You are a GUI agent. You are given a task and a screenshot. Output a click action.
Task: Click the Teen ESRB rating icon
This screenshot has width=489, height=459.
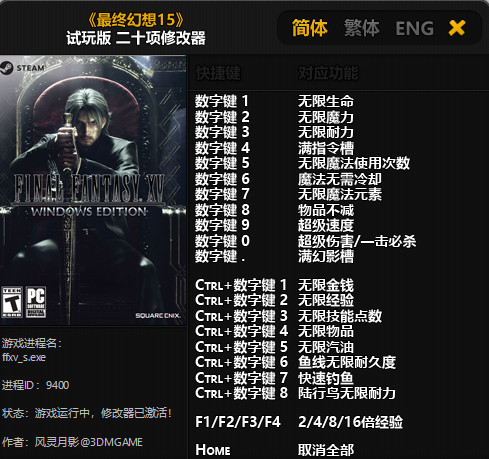click(12, 302)
